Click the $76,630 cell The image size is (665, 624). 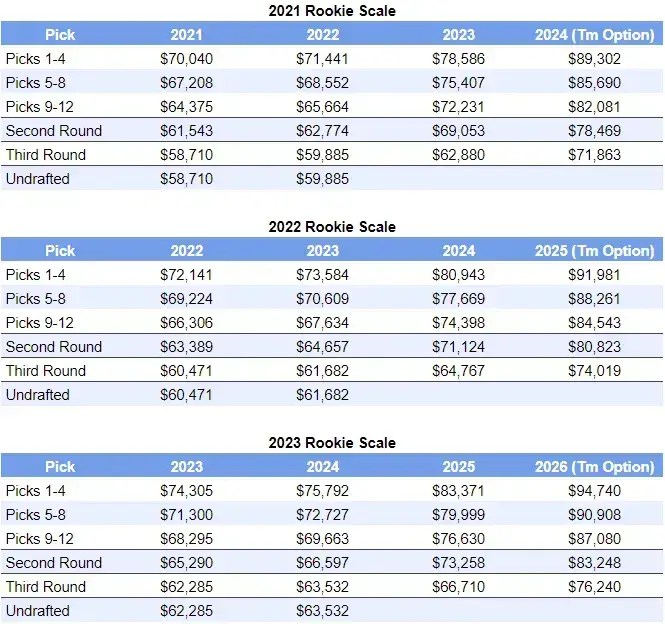click(458, 539)
